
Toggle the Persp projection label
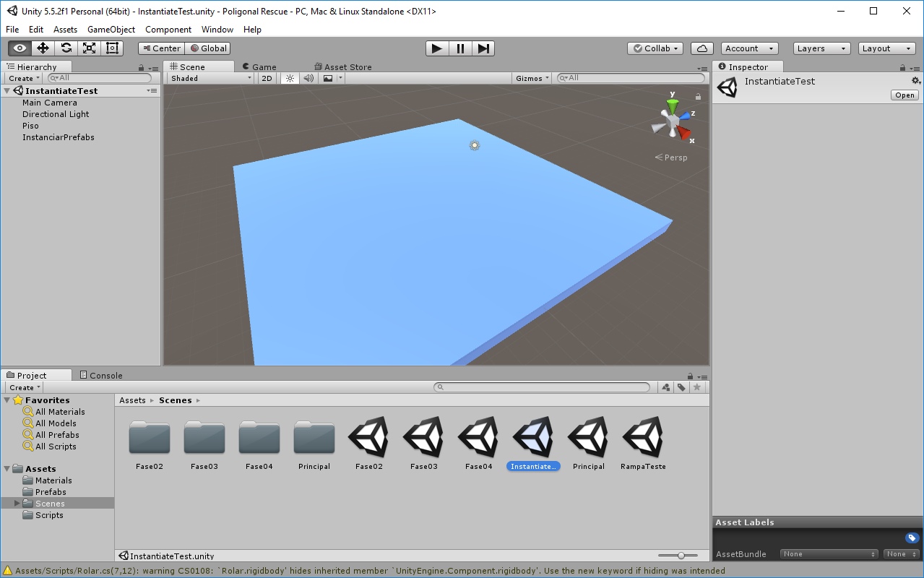pyautogui.click(x=671, y=158)
